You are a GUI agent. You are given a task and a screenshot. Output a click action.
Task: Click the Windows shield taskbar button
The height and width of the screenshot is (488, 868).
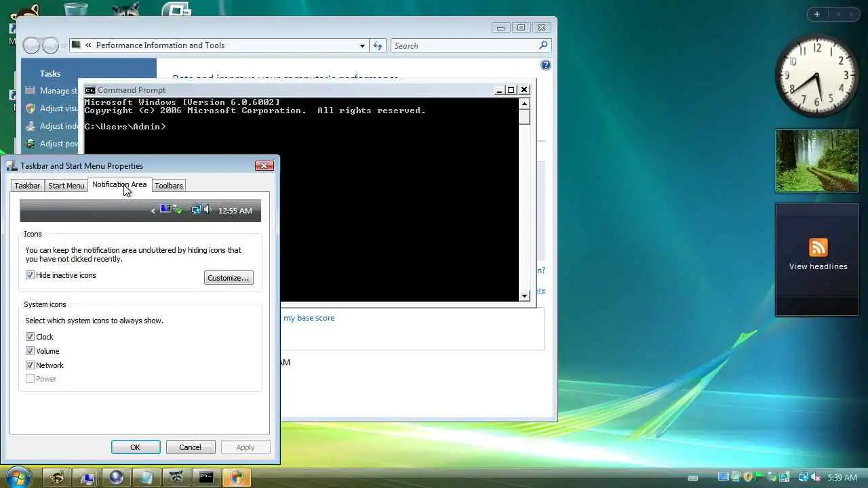tap(236, 478)
